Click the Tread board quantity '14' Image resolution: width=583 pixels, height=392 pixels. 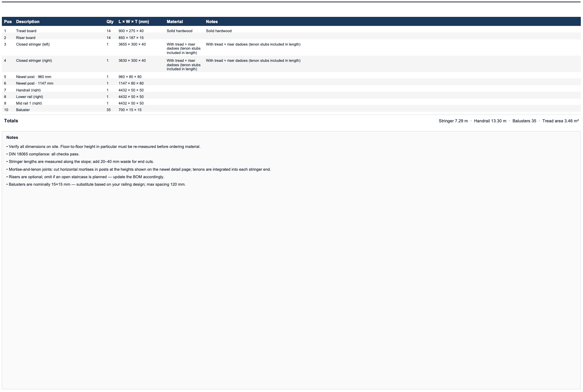coord(109,31)
